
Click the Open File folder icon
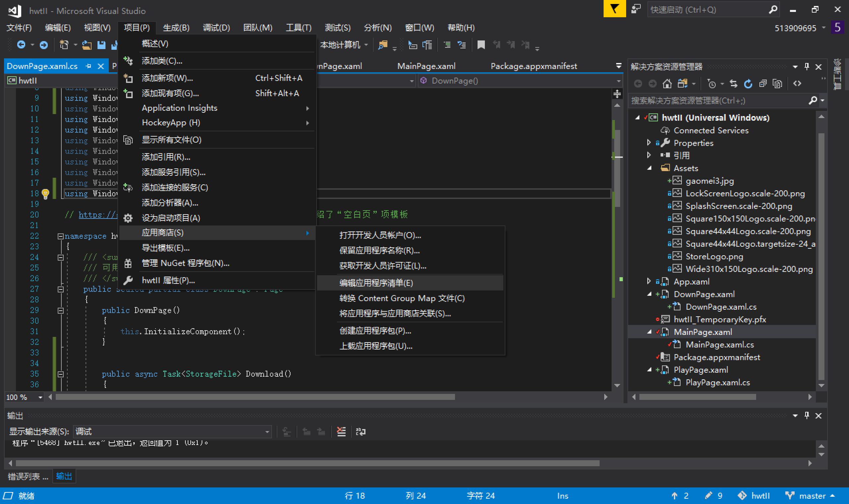click(87, 45)
